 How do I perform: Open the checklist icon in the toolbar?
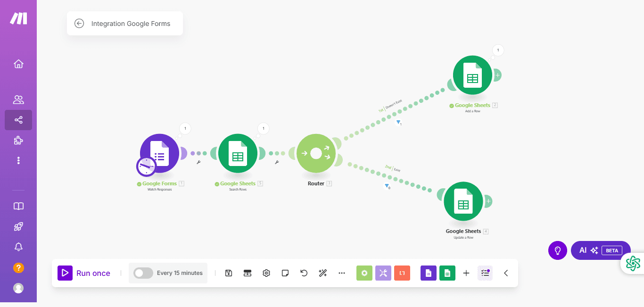click(485, 273)
